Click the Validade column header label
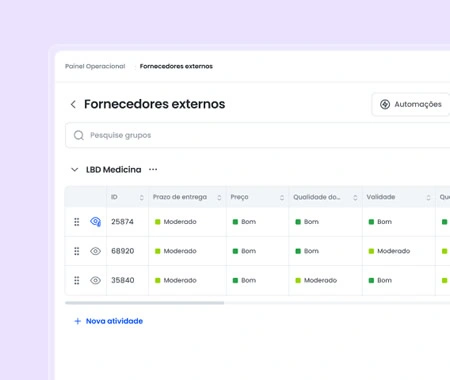Viewport: 450px width, 380px height. (x=381, y=197)
